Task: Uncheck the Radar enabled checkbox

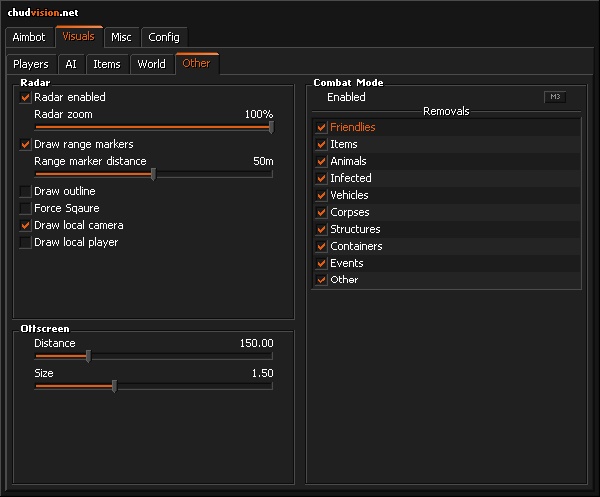Action: pos(25,97)
